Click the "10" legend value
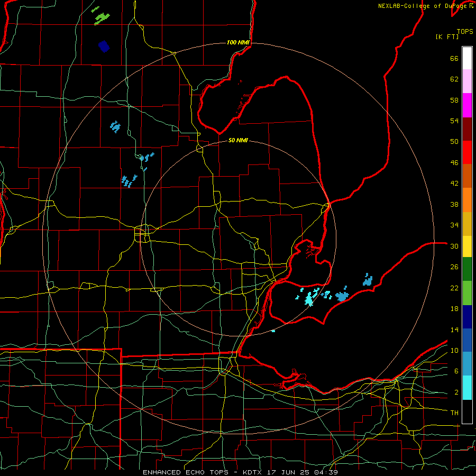Viewport: 476px width, 476px height. 454,350
